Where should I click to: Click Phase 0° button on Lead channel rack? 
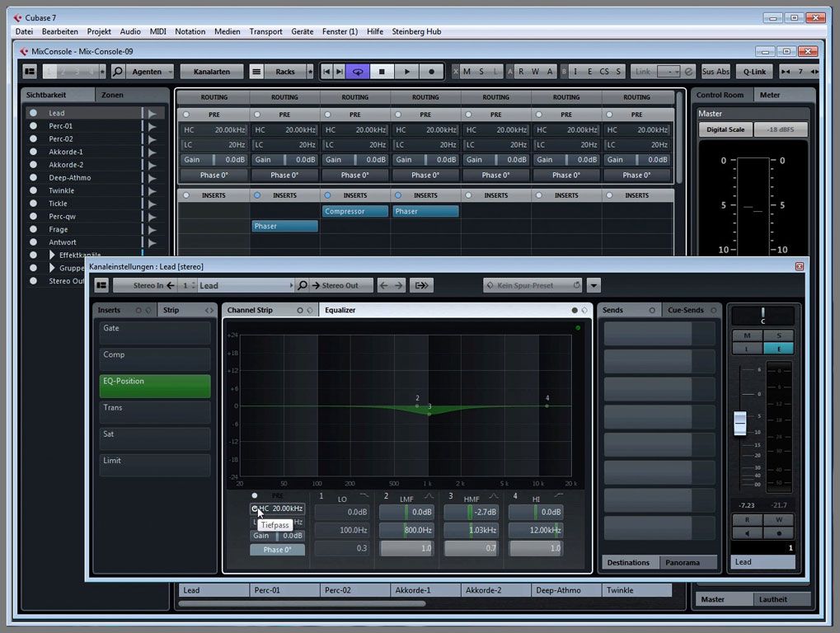214,175
